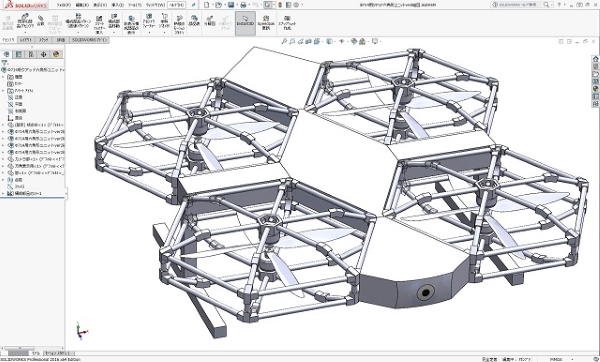Click the Show Hidden Components tool

131,24
